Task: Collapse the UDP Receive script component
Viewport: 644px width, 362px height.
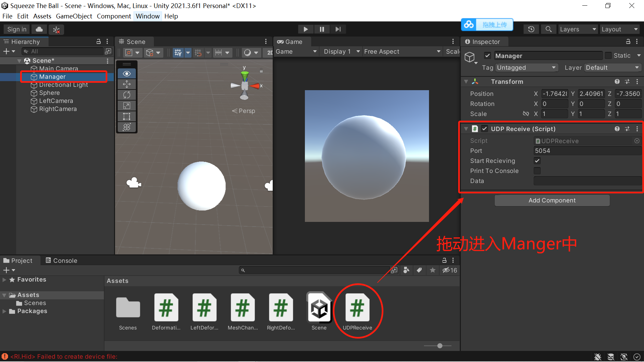Action: pyautogui.click(x=466, y=129)
